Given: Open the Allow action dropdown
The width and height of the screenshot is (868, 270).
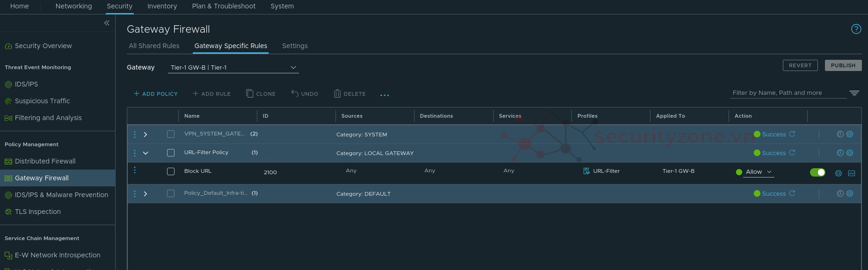Looking at the screenshot, I should pos(758,172).
